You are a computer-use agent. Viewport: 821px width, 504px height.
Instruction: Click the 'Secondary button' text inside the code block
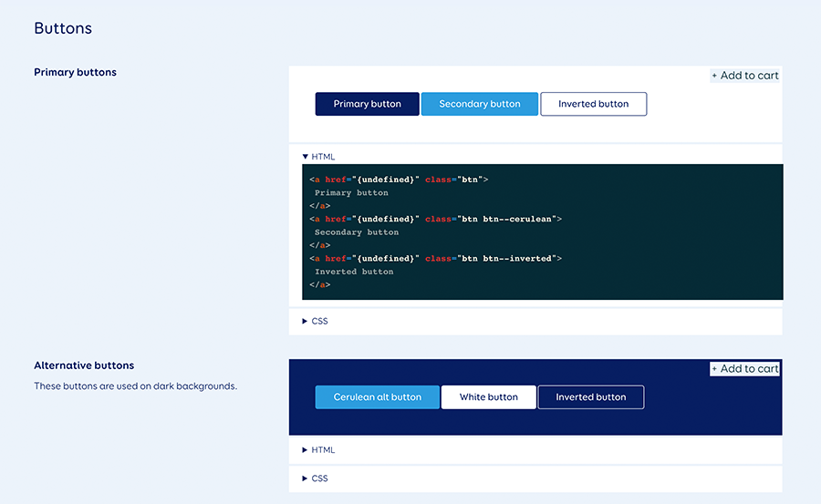[357, 231]
